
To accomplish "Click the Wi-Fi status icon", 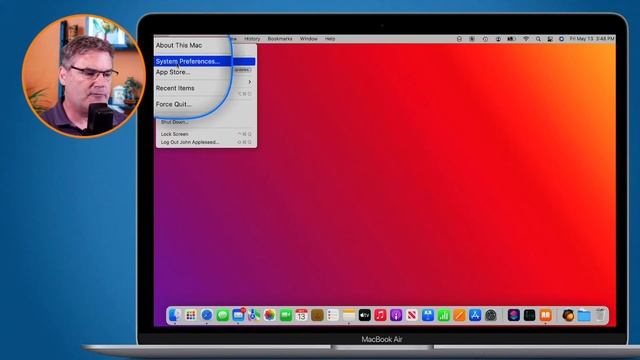I will [x=526, y=39].
